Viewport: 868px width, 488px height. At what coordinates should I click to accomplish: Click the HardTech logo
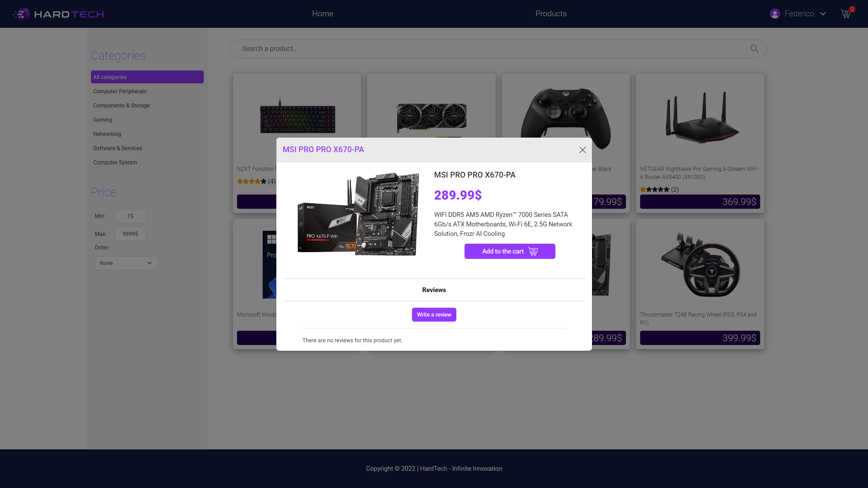pos(58,14)
